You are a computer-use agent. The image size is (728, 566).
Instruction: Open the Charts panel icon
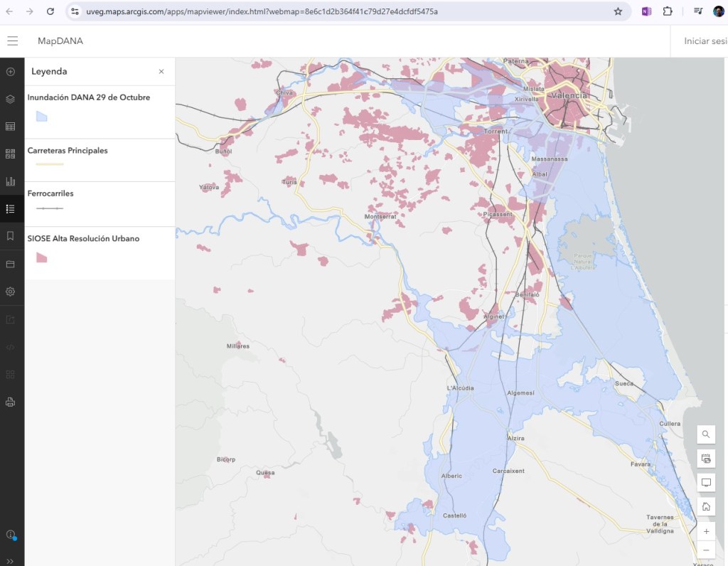(x=11, y=181)
